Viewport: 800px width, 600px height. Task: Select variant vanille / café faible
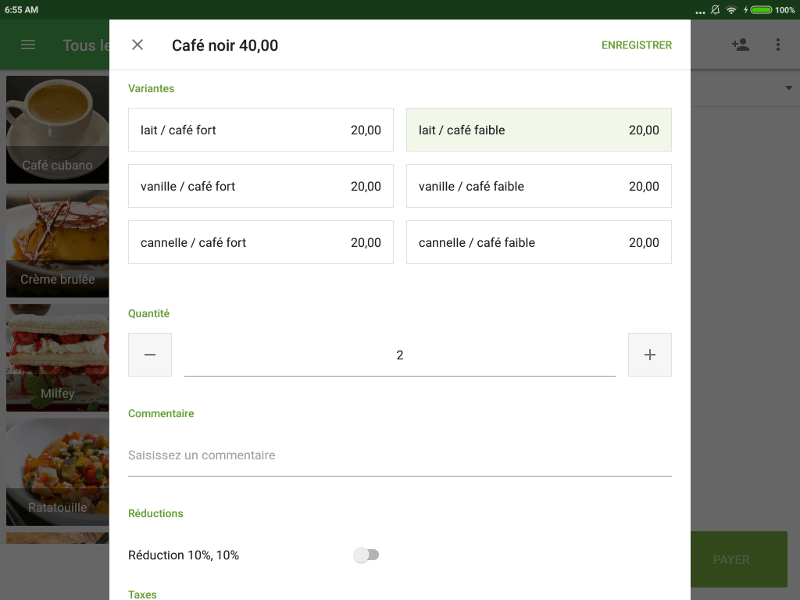[539, 186]
